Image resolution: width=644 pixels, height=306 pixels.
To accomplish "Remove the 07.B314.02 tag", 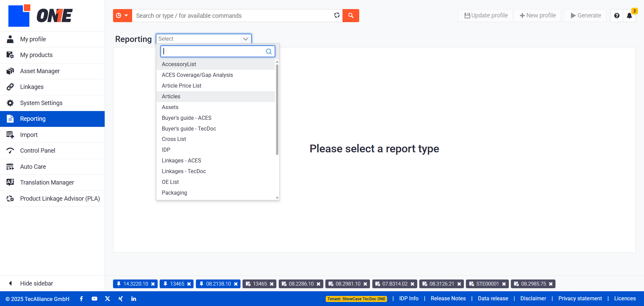I will click(412, 284).
